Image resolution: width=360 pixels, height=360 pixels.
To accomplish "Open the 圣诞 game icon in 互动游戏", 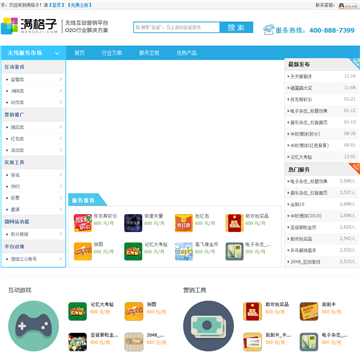I will tap(78, 342).
